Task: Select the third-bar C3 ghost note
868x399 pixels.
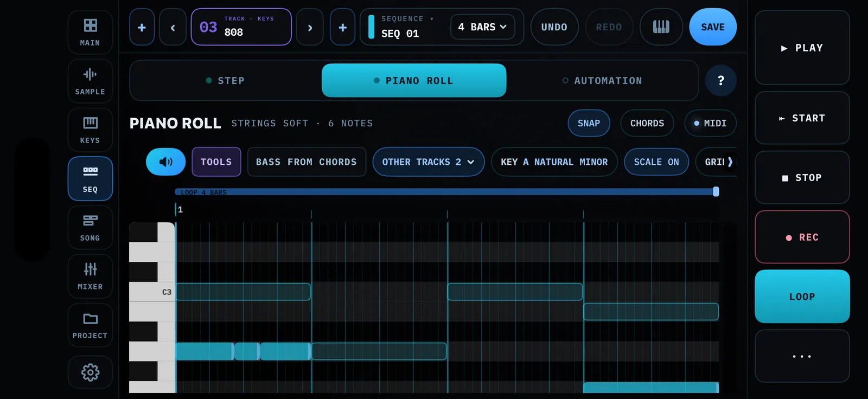Action: click(x=515, y=292)
